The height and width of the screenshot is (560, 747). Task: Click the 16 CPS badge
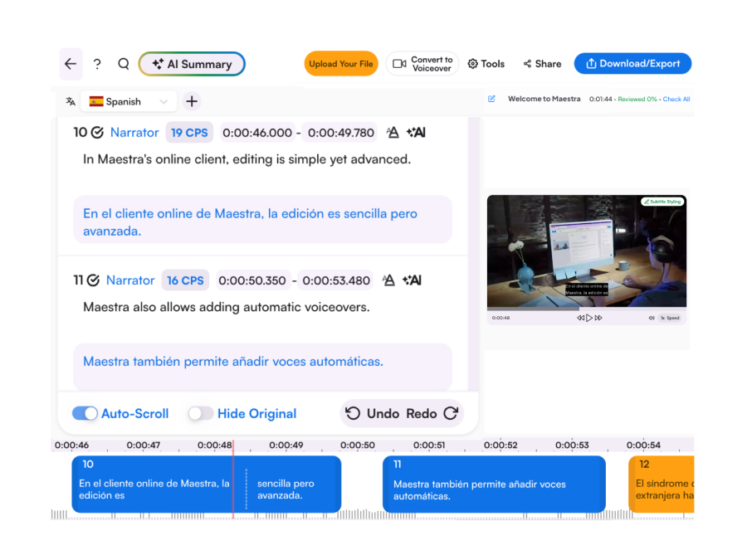[185, 280]
